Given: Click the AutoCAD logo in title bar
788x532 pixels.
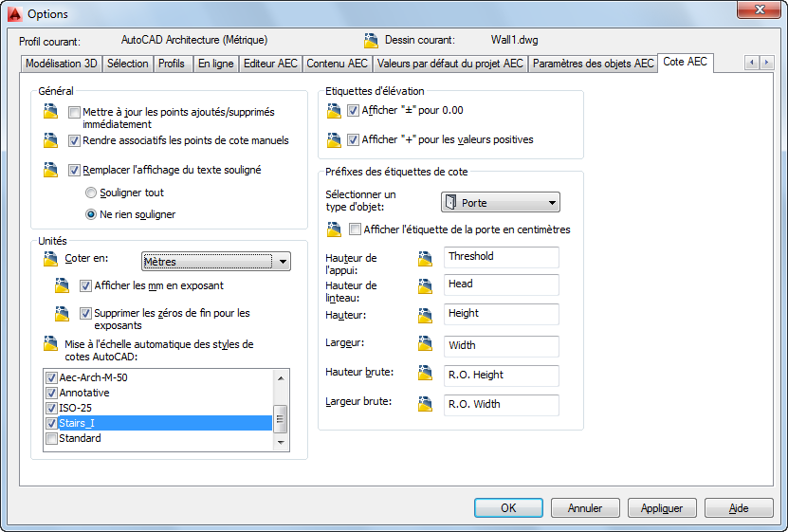Looking at the screenshot, I should pos(15,14).
